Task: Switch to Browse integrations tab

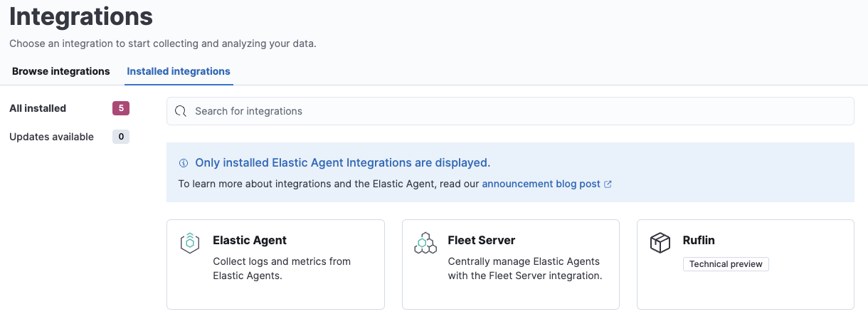Action: (61, 71)
